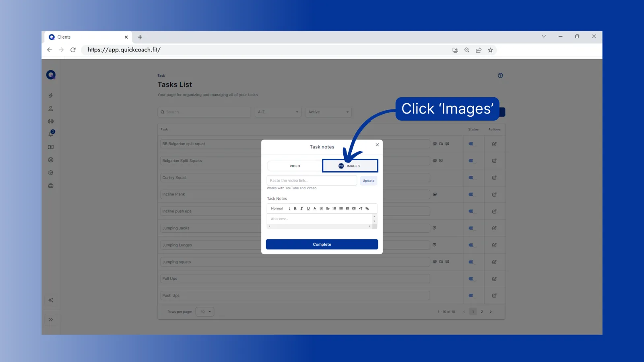The width and height of the screenshot is (644, 362).
Task: Open notifications bell with badge
Action: click(51, 134)
